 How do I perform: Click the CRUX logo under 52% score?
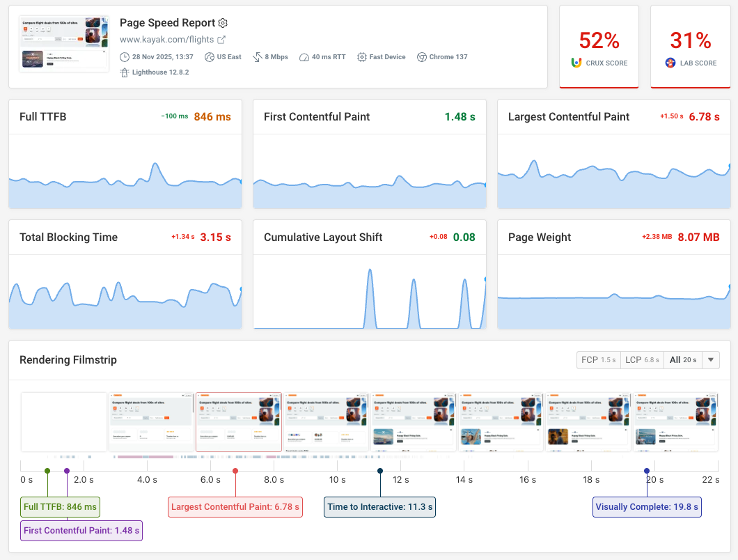click(x=576, y=63)
